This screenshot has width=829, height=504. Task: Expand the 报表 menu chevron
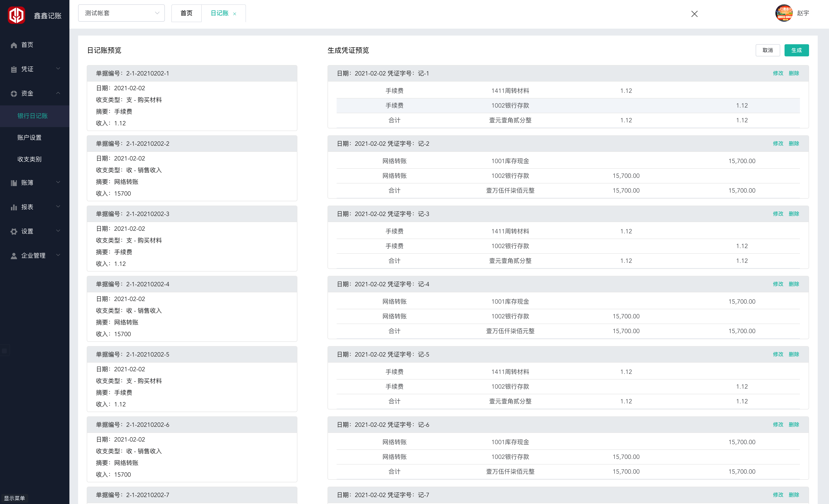pyautogui.click(x=58, y=207)
